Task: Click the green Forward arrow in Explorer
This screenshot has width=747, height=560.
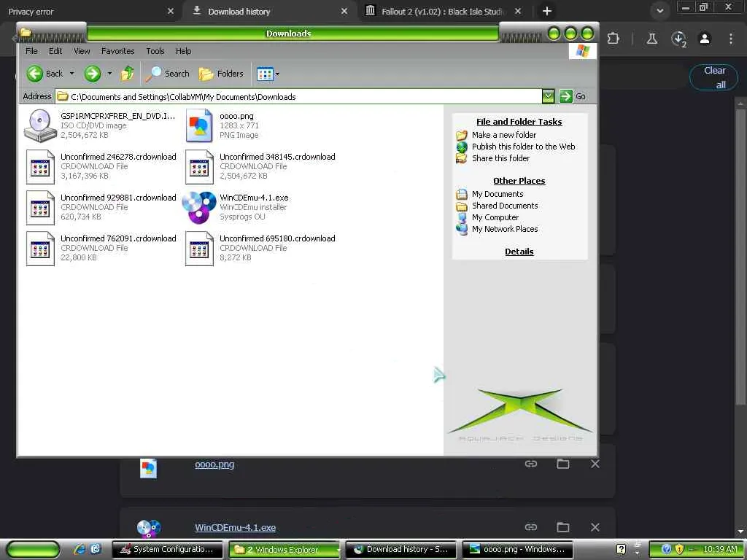Action: pos(93,74)
